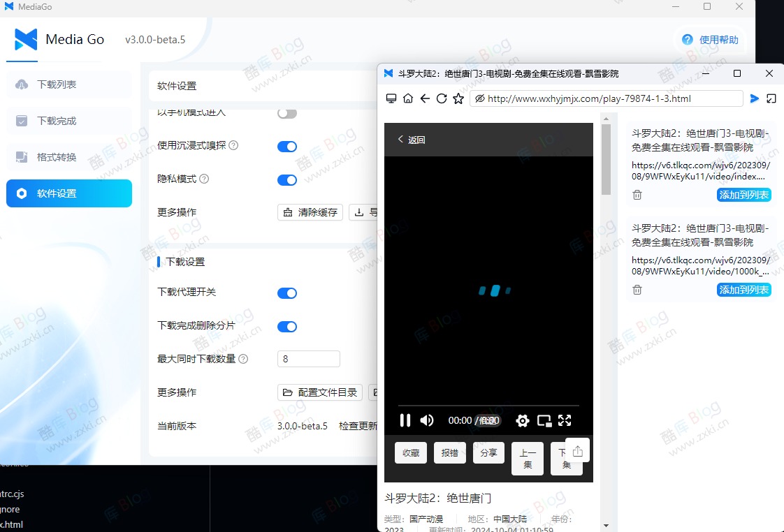Toggle 下载完成删除分片 switch

click(x=287, y=326)
